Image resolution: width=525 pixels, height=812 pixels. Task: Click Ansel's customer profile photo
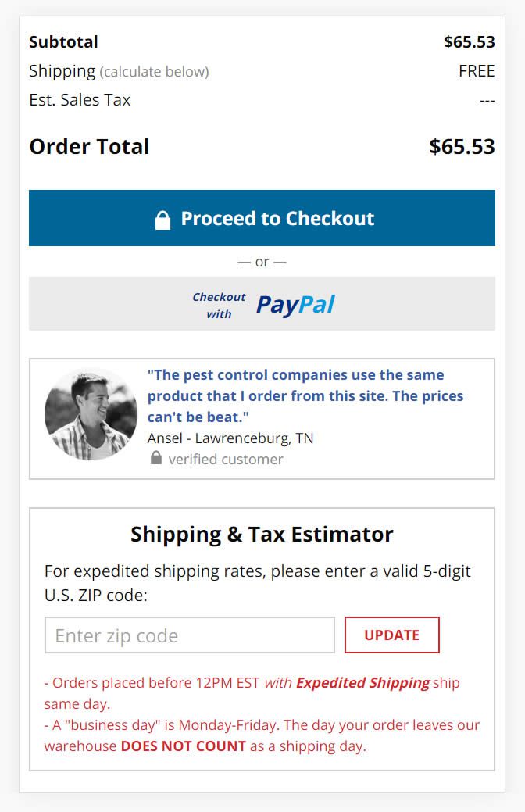click(91, 414)
